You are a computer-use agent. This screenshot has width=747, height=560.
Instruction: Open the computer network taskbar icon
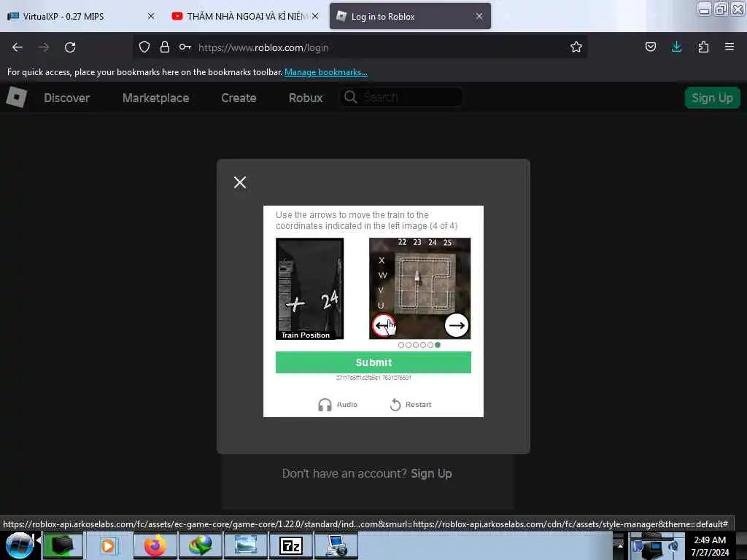336,545
